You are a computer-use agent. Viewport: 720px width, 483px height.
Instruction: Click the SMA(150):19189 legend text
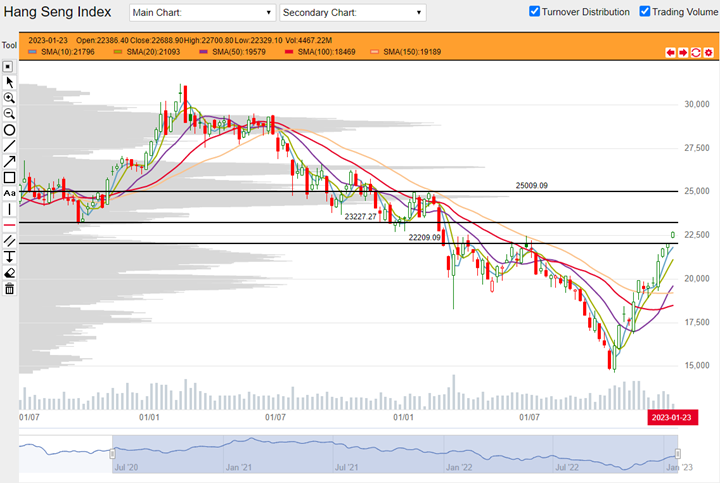point(412,52)
